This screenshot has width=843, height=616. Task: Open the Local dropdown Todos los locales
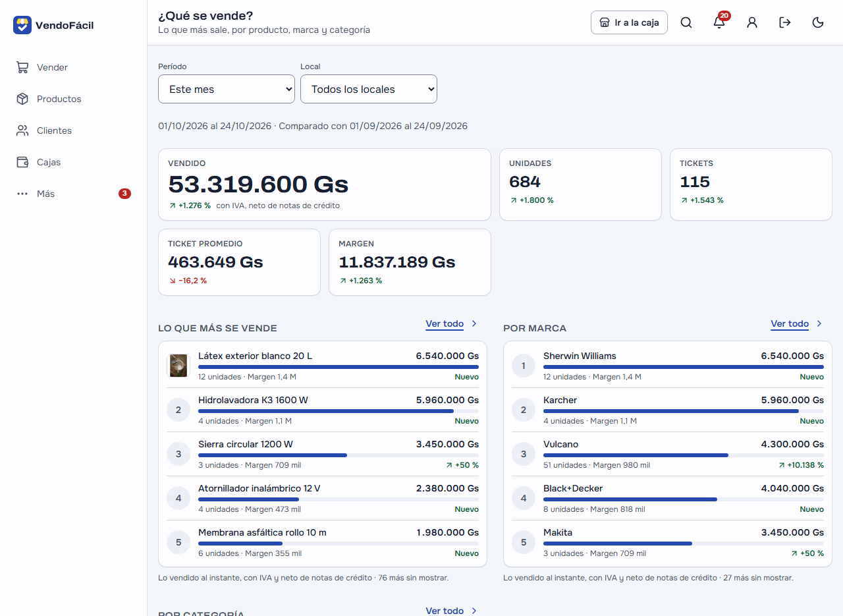[x=369, y=89]
